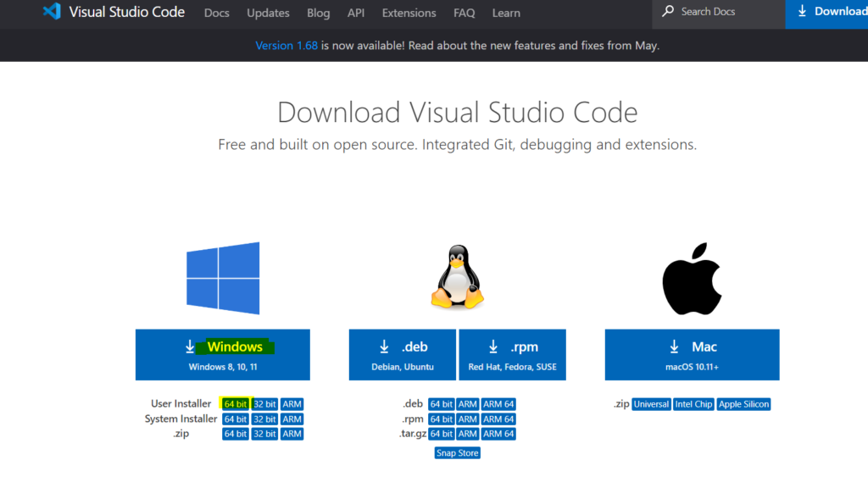Click the 'User Installer' label
The height and width of the screenshot is (488, 868).
pos(181,403)
